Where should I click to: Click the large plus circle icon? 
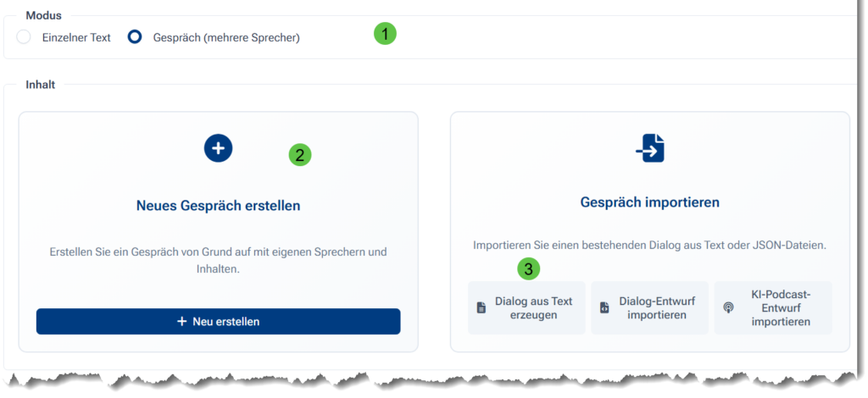[218, 148]
